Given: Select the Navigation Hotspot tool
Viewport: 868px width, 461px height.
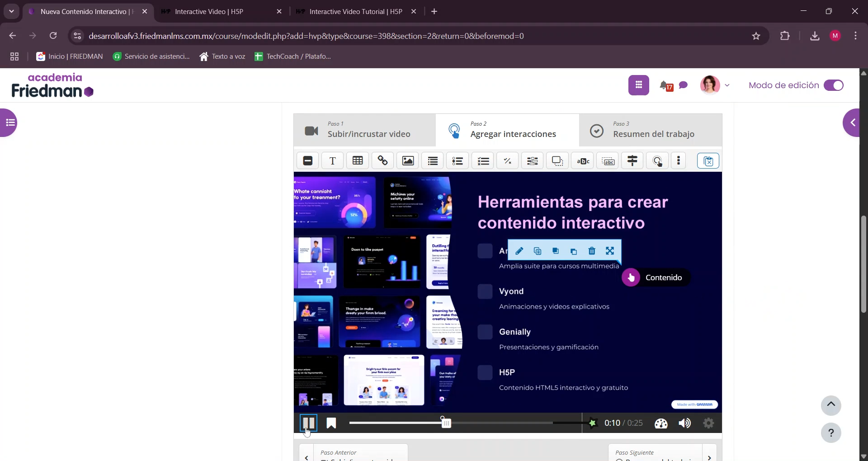Looking at the screenshot, I should [657, 161].
